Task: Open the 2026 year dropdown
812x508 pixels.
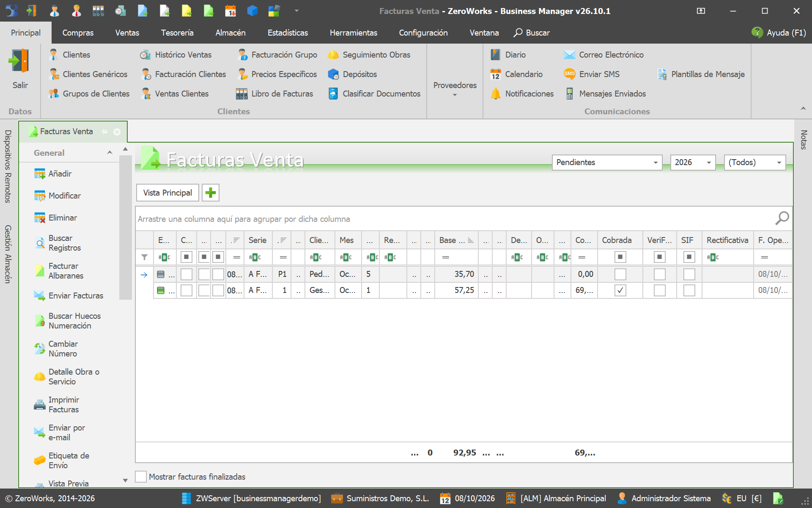Action: [x=693, y=163]
